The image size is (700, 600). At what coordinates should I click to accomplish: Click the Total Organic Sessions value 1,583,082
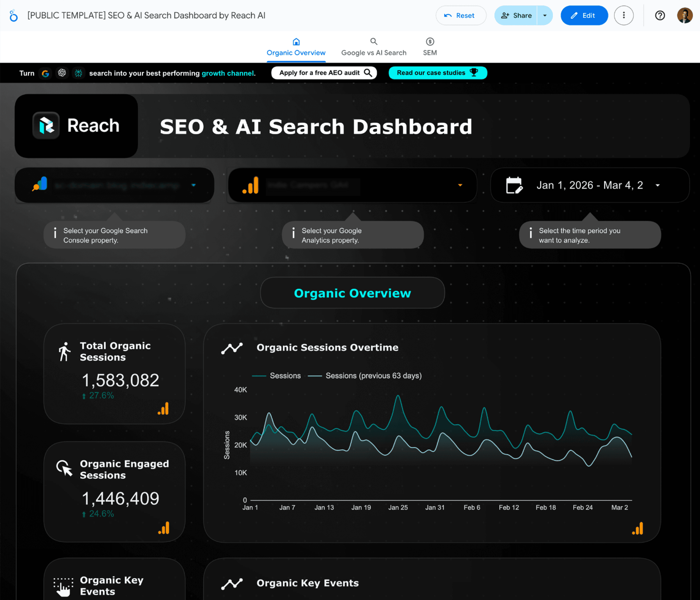(120, 380)
